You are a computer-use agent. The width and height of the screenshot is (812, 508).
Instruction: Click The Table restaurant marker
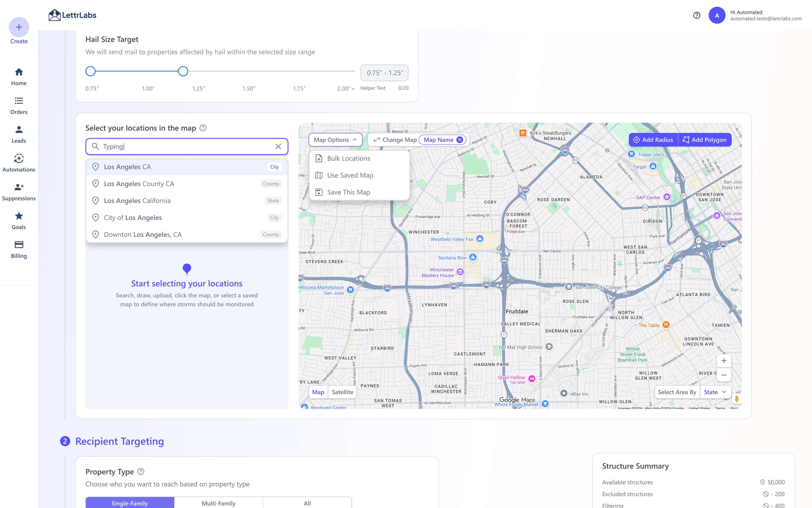666,324
